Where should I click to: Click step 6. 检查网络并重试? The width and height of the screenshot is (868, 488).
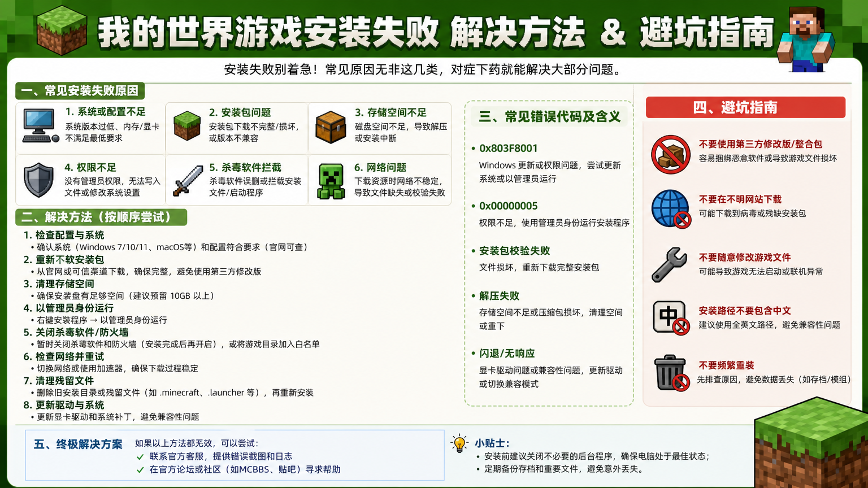point(64,356)
